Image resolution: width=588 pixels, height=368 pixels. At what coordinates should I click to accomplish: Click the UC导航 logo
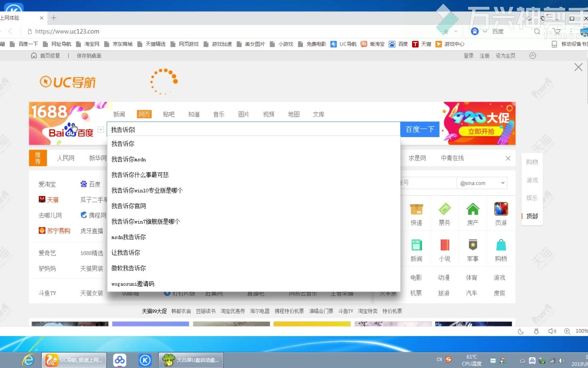[x=68, y=82]
